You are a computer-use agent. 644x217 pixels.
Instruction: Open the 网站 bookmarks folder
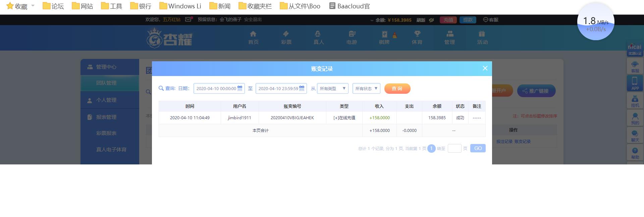82,6
